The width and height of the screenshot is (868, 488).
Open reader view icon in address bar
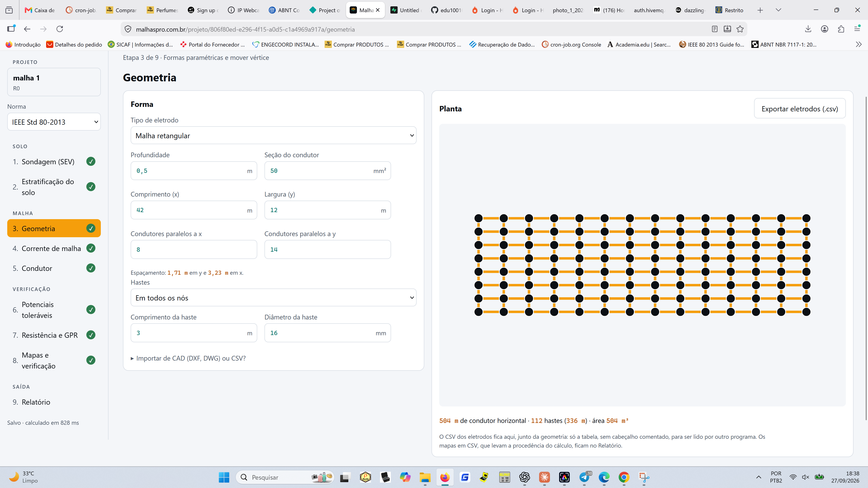click(x=715, y=29)
